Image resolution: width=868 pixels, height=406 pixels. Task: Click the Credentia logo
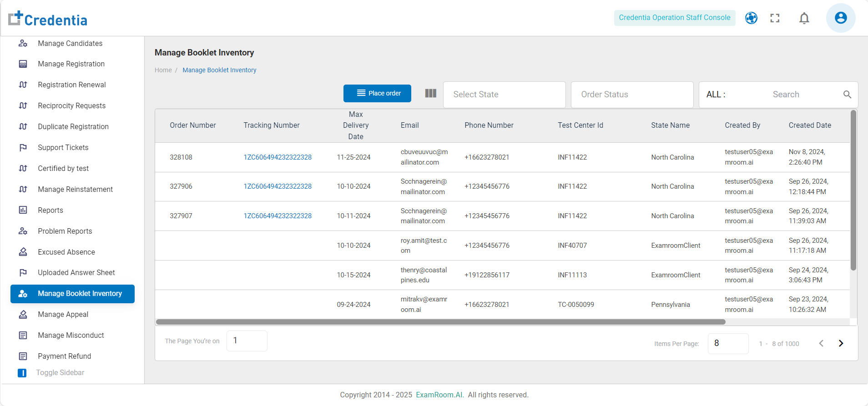[48, 19]
